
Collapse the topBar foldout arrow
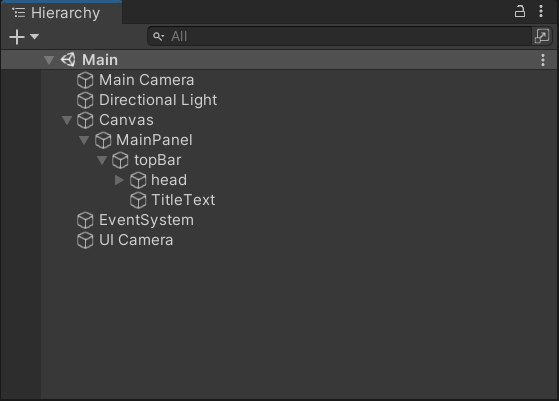[x=102, y=160]
